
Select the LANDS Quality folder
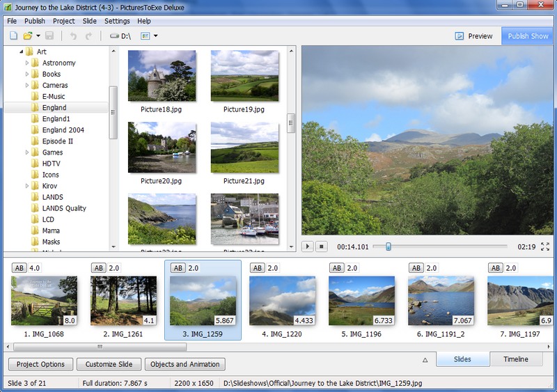(59, 208)
